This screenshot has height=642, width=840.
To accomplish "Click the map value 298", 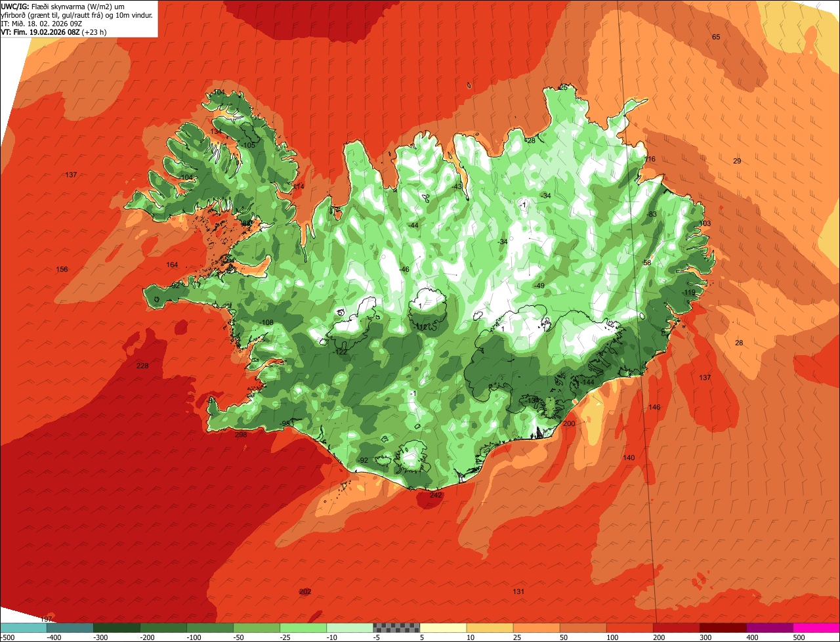I will [241, 435].
